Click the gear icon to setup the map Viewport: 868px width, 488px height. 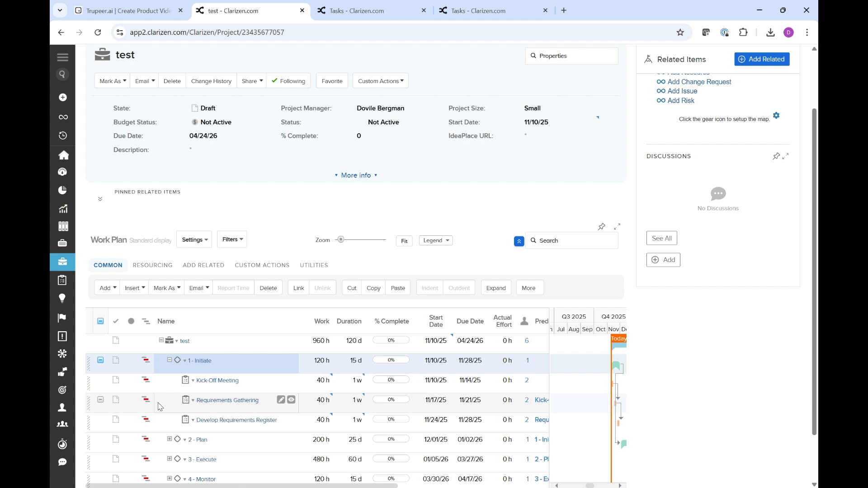pyautogui.click(x=777, y=115)
